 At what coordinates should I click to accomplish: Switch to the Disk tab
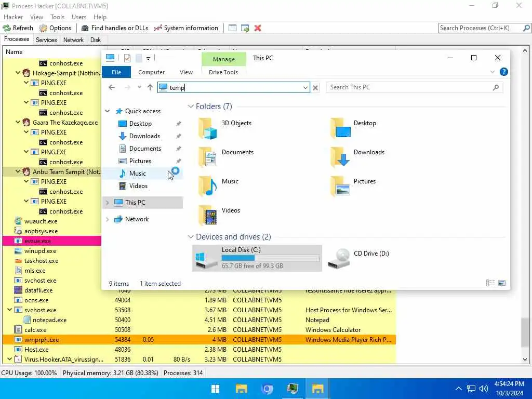(x=96, y=40)
